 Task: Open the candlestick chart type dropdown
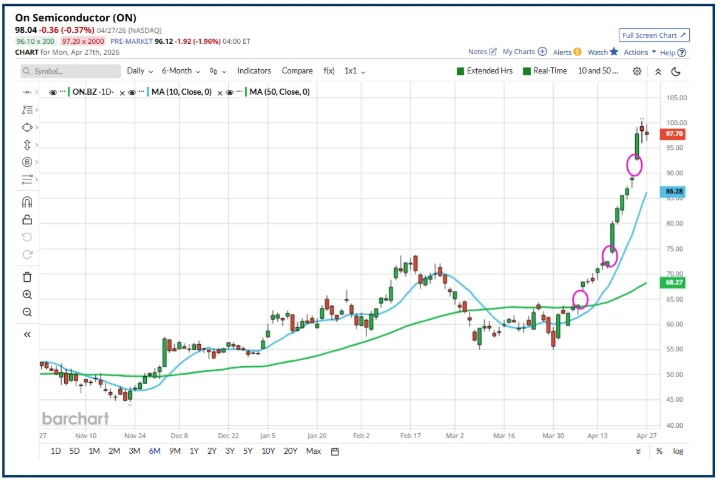point(218,71)
